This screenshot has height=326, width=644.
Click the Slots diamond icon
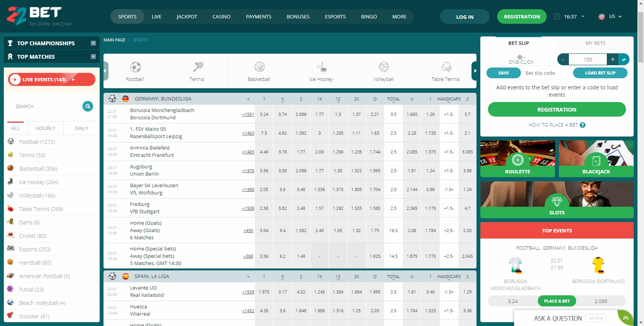(x=557, y=201)
